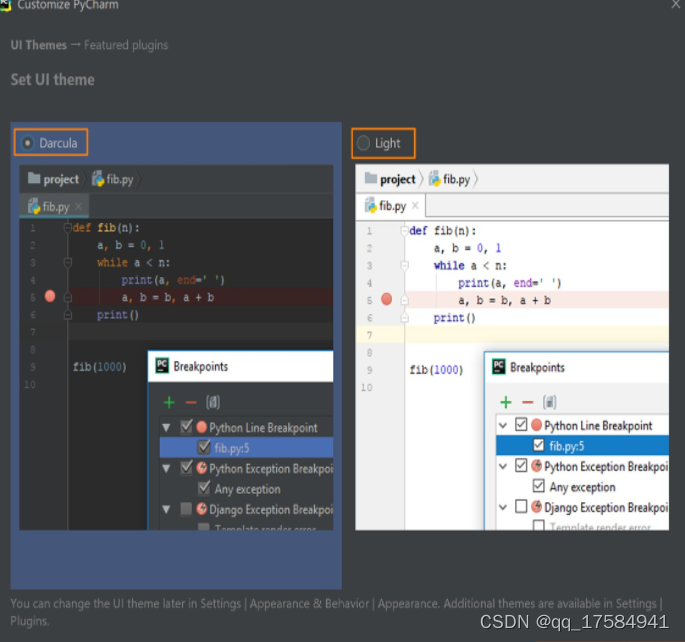
Task: Click fib.py breadcrumb in Light preview
Action: pyautogui.click(x=450, y=179)
